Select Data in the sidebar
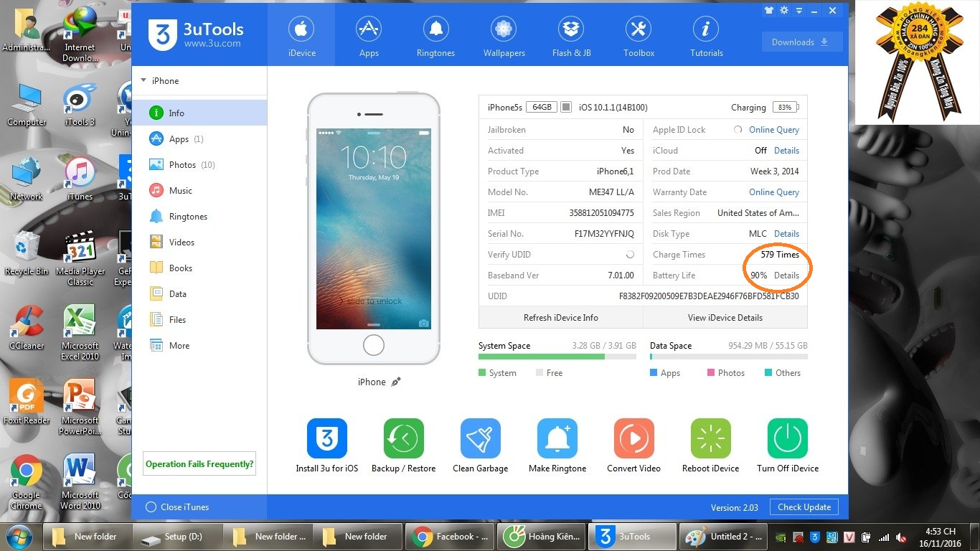980x551 pixels. coord(199,294)
